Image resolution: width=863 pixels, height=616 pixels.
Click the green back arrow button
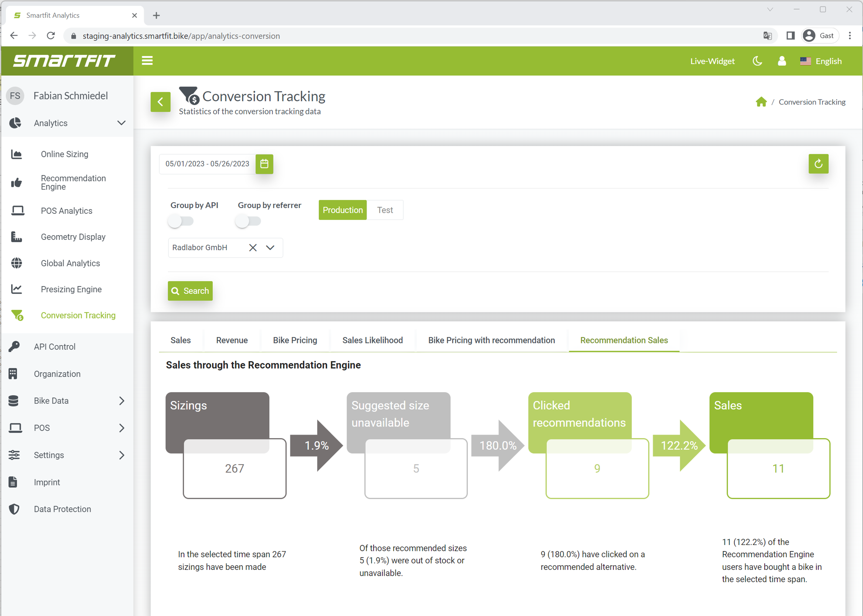click(160, 102)
